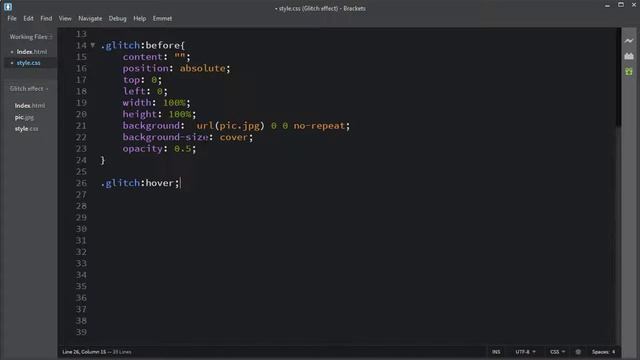640x360 pixels.
Task: Place cursor in '.glitch:hover' on line 26
Action: pyautogui.click(x=137, y=183)
